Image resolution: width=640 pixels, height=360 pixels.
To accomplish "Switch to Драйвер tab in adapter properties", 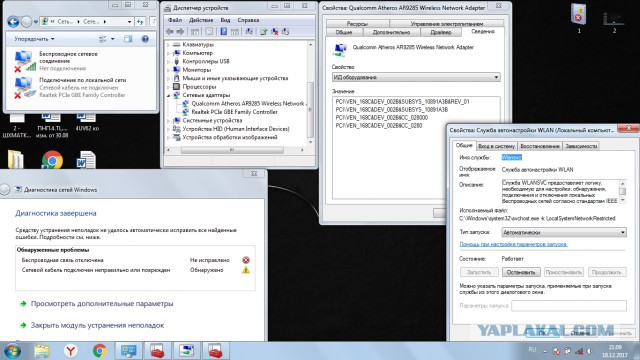I will (x=441, y=32).
